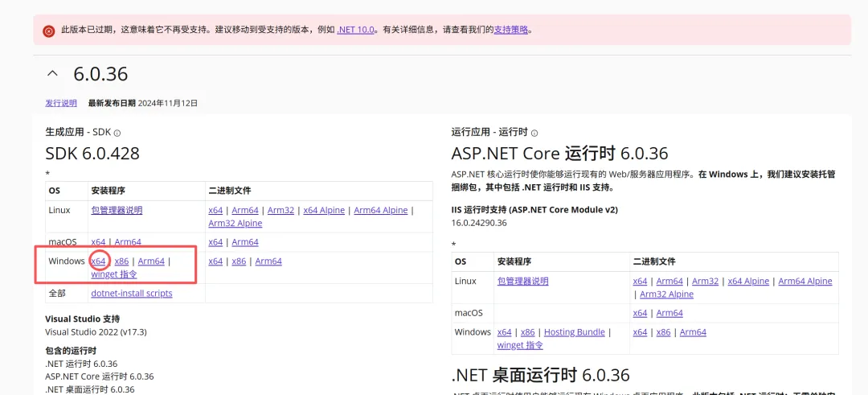Download ASP.NET runtime Windows x86 installer
Viewport: 868px width, 395px height.
coord(528,331)
